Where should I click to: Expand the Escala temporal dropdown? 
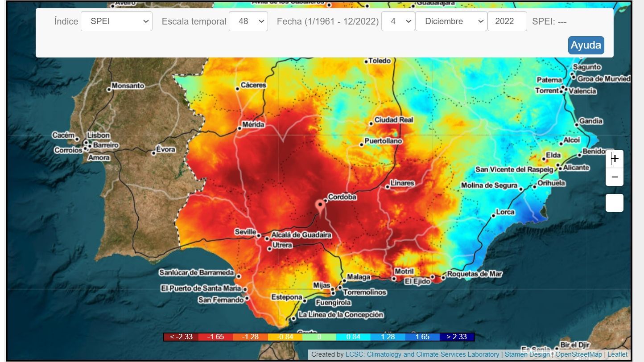click(248, 21)
